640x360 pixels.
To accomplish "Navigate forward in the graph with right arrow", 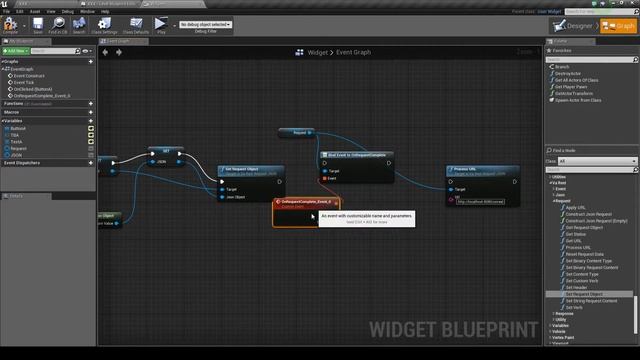I will tap(119, 52).
